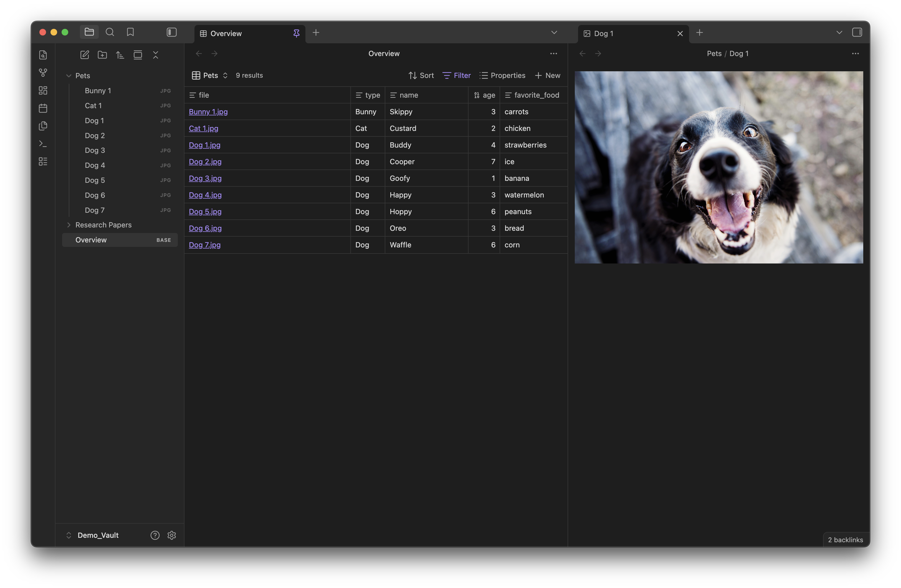Open bookmarks icon in sidebar header
Screen dimensions: 901x588
[x=130, y=32]
